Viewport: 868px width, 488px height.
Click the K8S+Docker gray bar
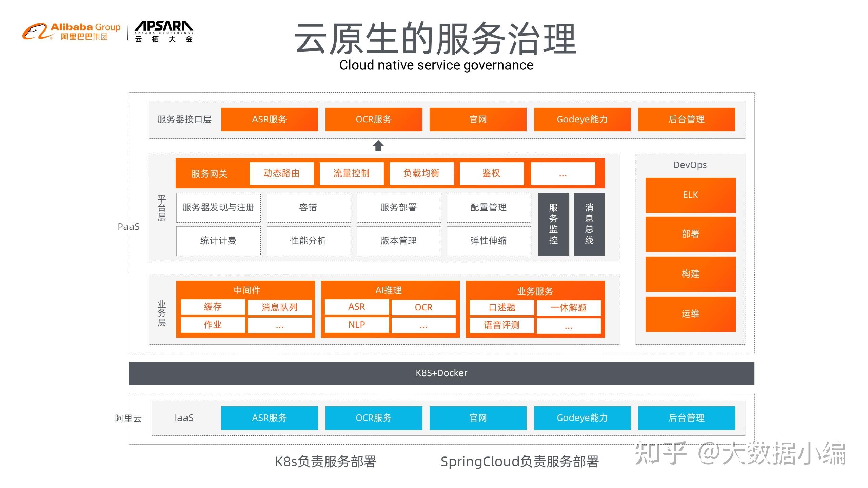[441, 373]
